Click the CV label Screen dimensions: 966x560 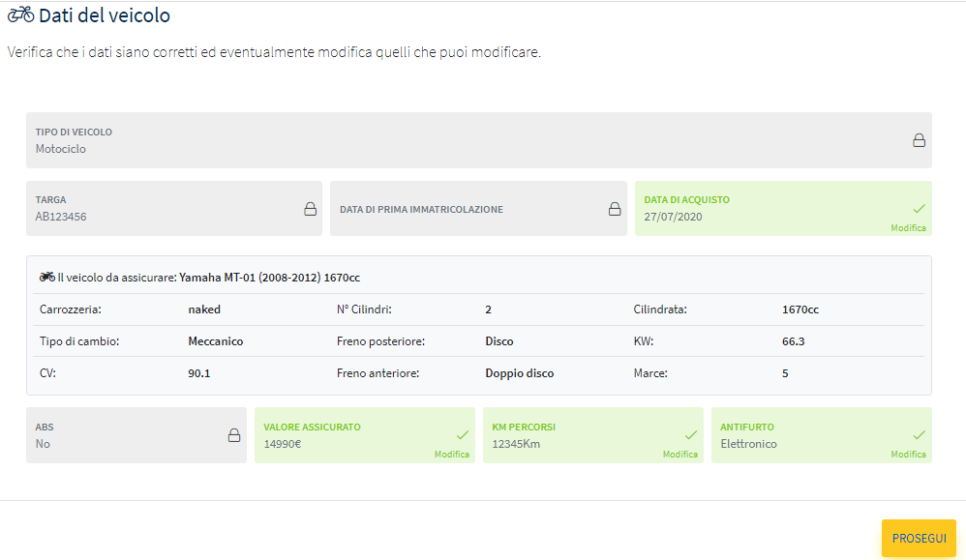click(47, 373)
